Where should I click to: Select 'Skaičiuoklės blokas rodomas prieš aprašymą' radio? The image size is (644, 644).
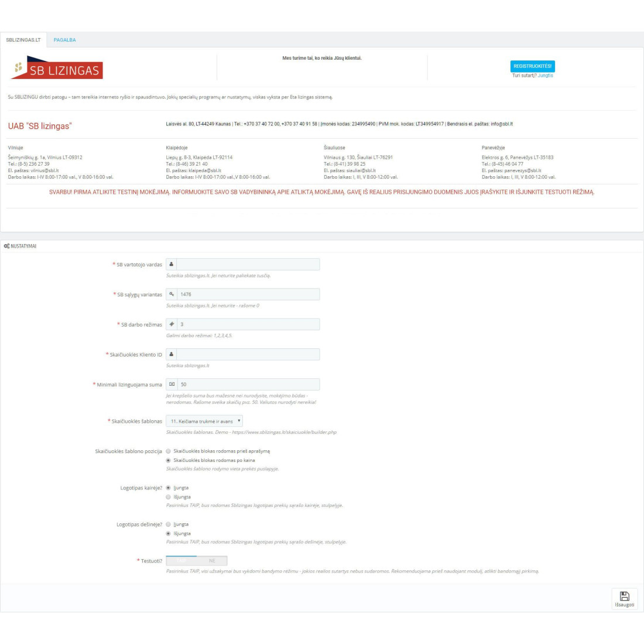169,451
